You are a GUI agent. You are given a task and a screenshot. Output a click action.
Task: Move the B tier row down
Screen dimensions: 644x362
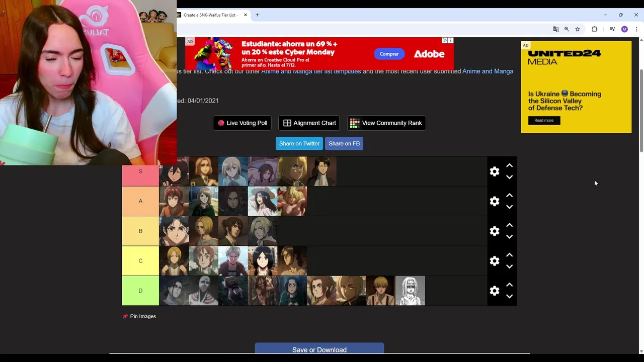(x=509, y=236)
